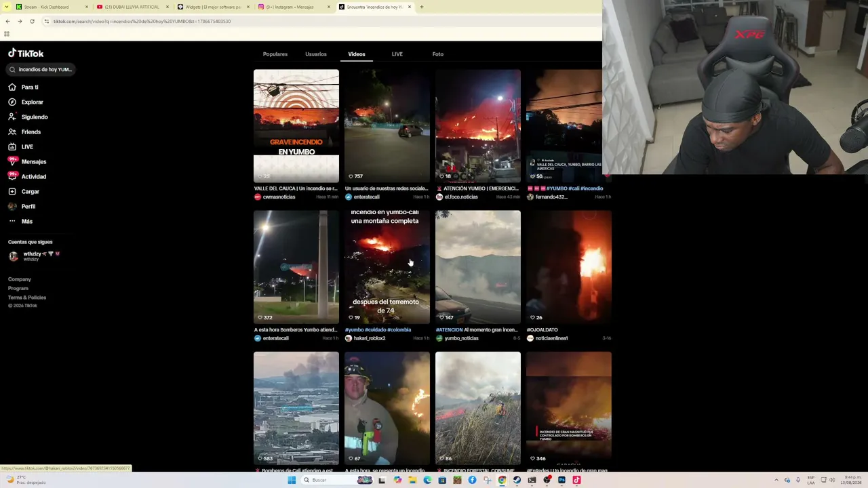Open the video thumbnail with 18 likes
868x488 pixels.
[478, 125]
